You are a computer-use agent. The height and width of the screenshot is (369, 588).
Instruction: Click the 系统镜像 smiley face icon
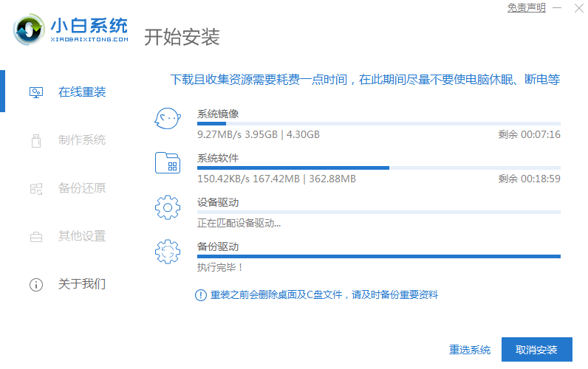(x=168, y=118)
